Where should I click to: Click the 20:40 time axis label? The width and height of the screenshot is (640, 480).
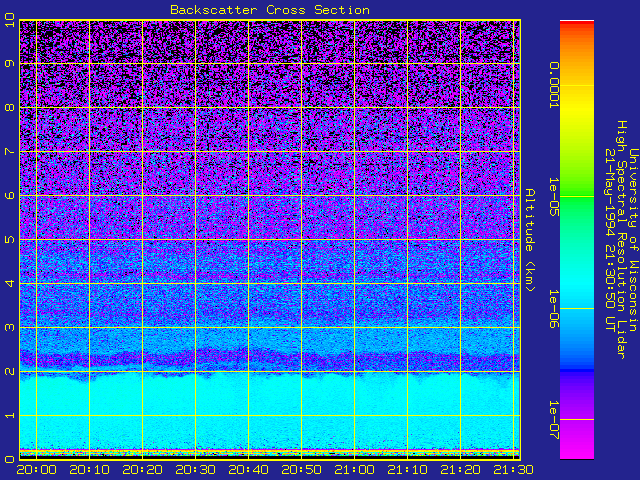point(248,470)
